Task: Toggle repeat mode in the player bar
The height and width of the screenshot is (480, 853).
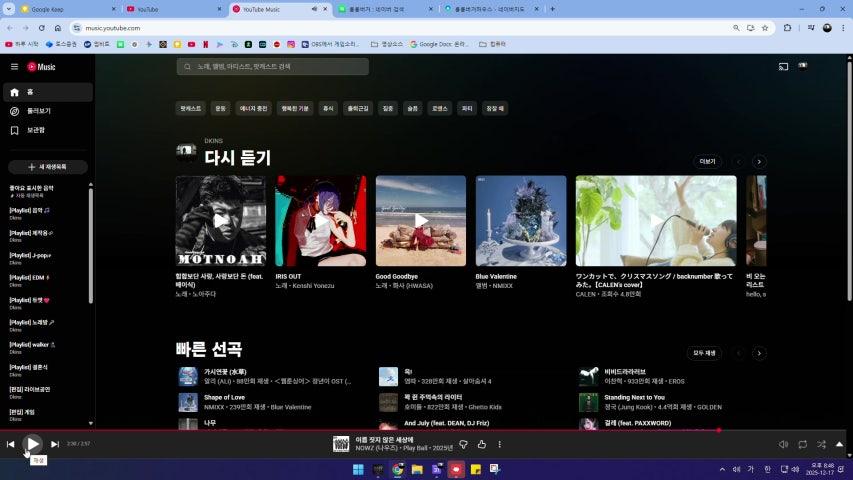Action: pyautogui.click(x=802, y=444)
